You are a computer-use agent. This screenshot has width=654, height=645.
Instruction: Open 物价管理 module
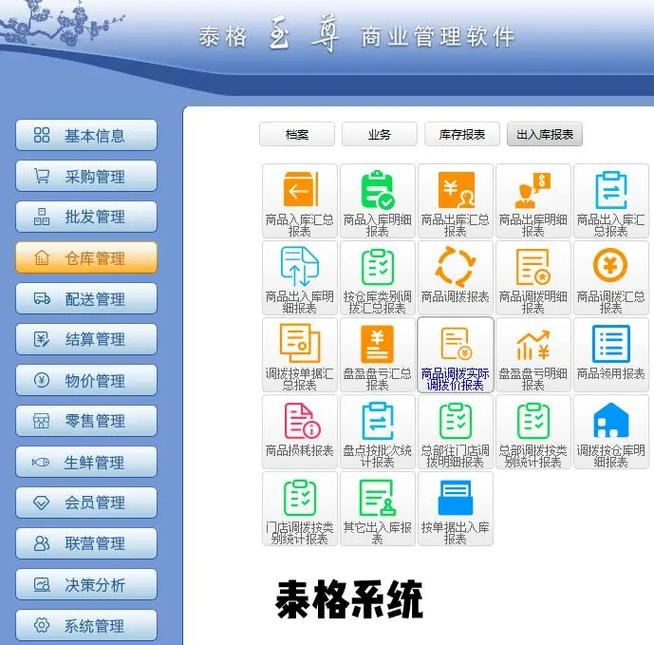86,380
